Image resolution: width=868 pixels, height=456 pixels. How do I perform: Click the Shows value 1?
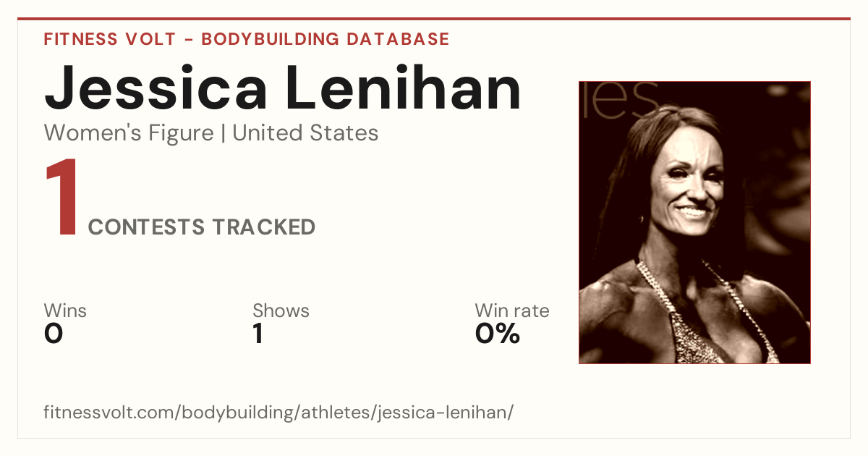(x=258, y=334)
